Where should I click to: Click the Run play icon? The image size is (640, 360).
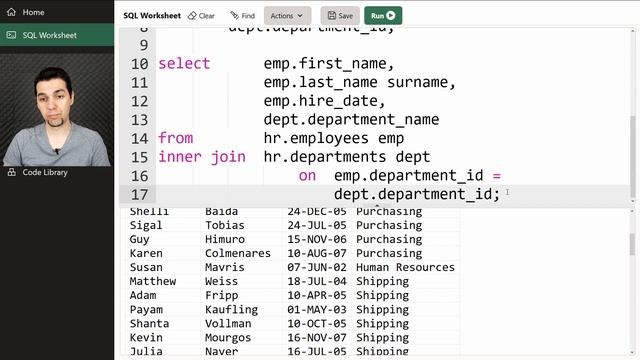pos(391,16)
